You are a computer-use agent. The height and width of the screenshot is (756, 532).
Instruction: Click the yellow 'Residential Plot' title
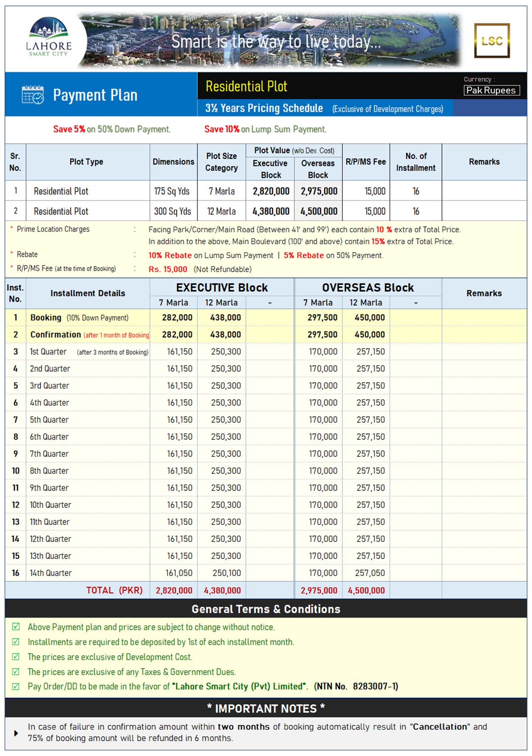click(x=246, y=86)
